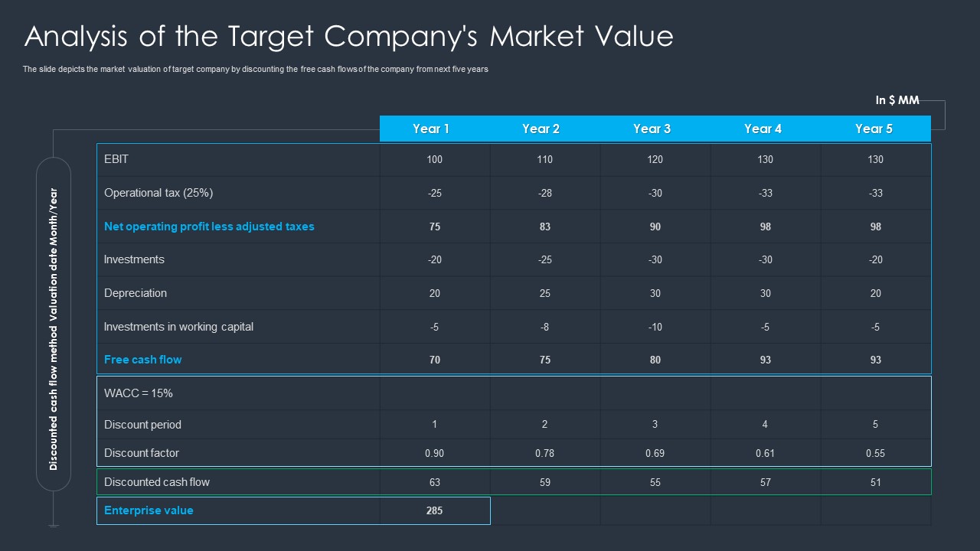Select 'Net operating profit less adjusted taxes' label
980x551 pixels.
click(209, 227)
